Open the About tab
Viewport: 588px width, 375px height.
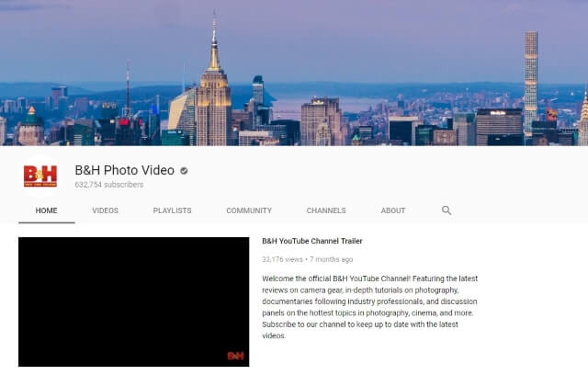[x=393, y=210]
